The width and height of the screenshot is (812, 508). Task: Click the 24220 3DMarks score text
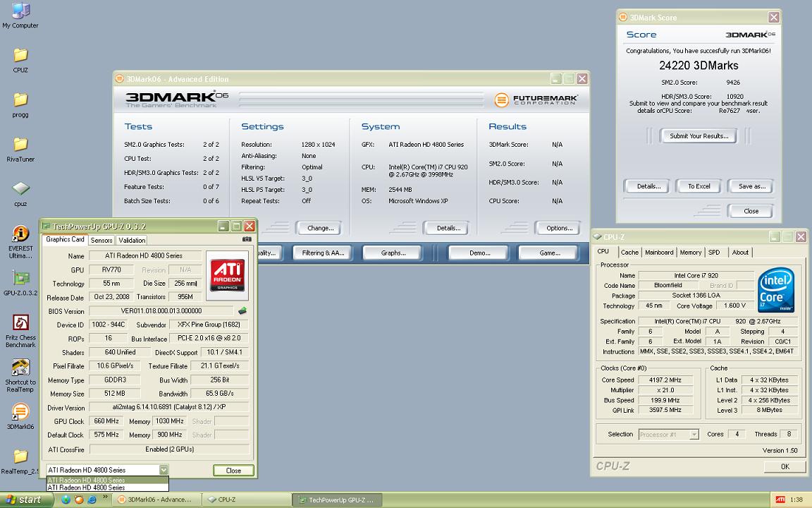(x=699, y=66)
